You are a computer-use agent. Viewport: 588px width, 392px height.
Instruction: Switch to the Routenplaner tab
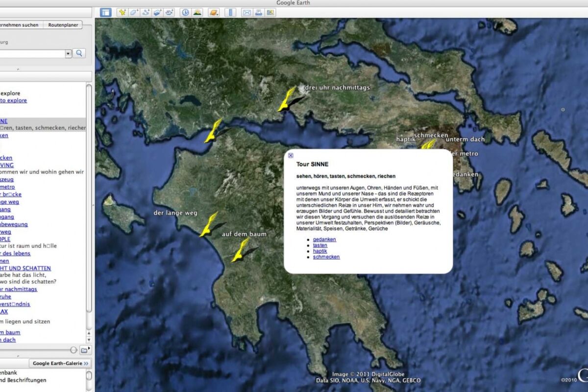63,25
